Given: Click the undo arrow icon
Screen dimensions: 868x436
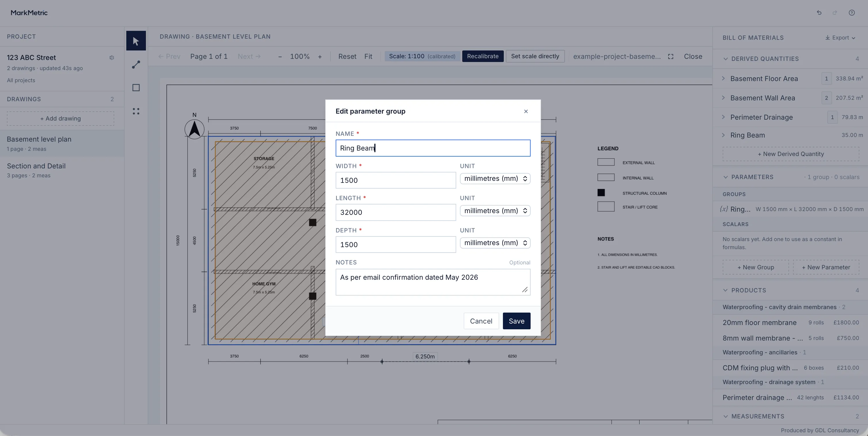Looking at the screenshot, I should pos(819,13).
